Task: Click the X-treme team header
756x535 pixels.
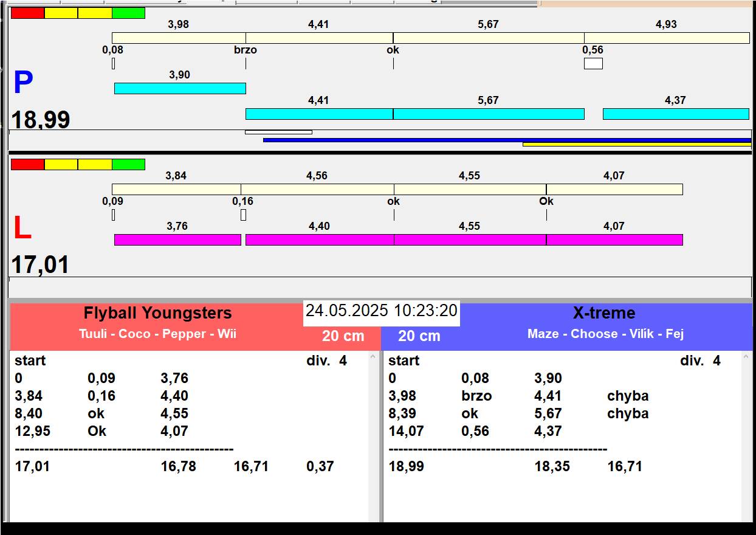Action: tap(603, 314)
